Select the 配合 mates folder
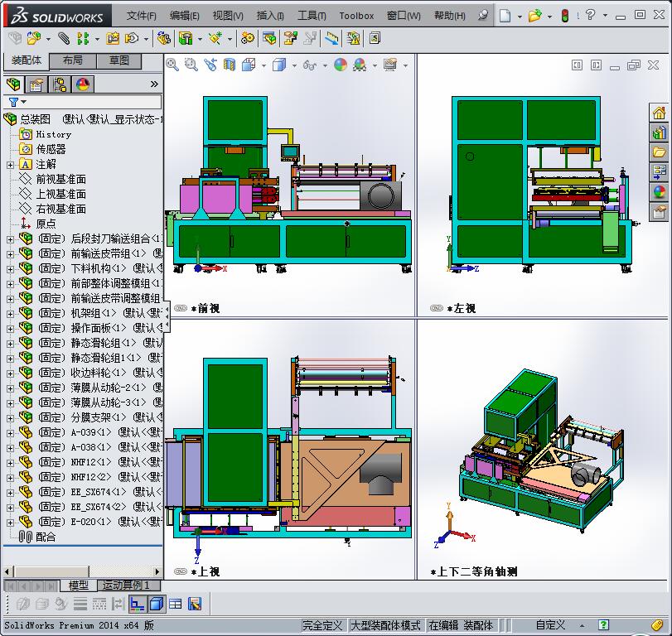 46,537
